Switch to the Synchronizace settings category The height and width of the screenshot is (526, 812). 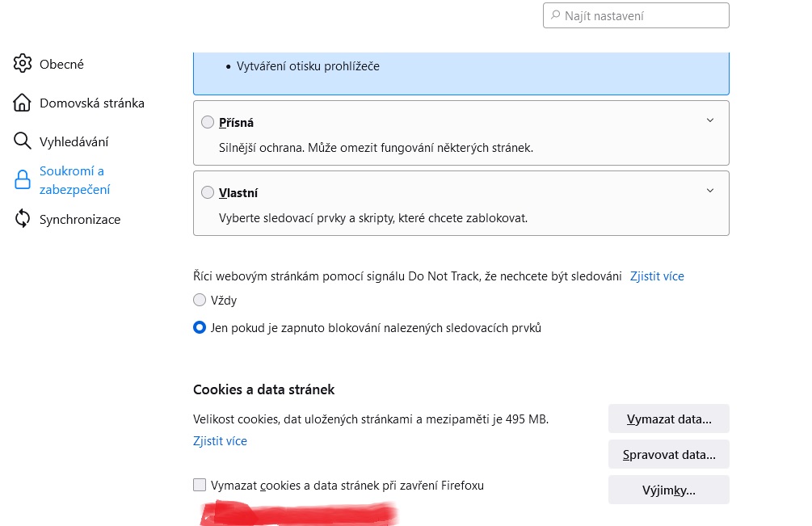pos(80,219)
